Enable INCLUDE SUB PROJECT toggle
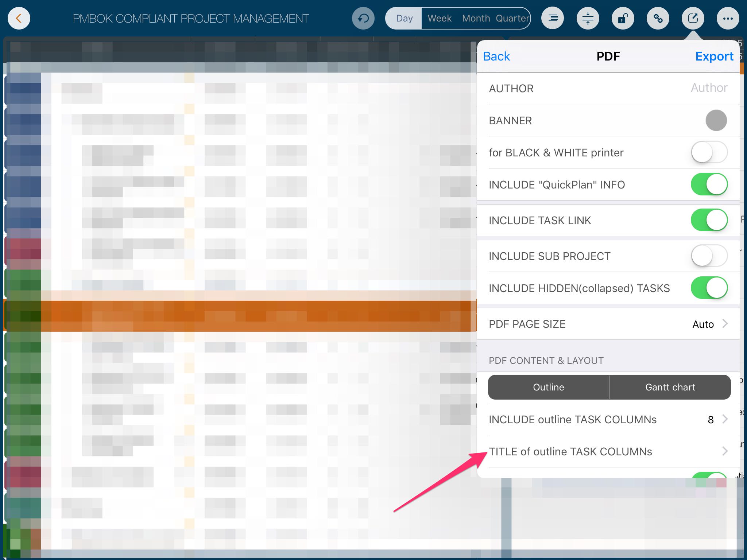Image resolution: width=747 pixels, height=560 pixels. (709, 256)
